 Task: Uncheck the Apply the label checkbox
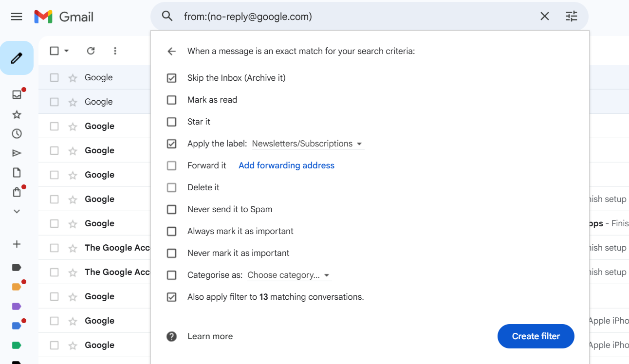(x=171, y=144)
